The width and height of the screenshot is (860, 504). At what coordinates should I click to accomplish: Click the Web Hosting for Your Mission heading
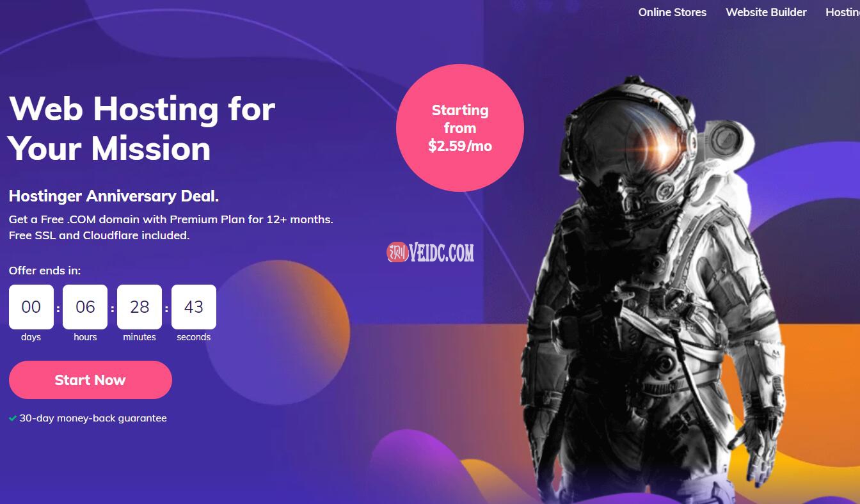point(142,129)
